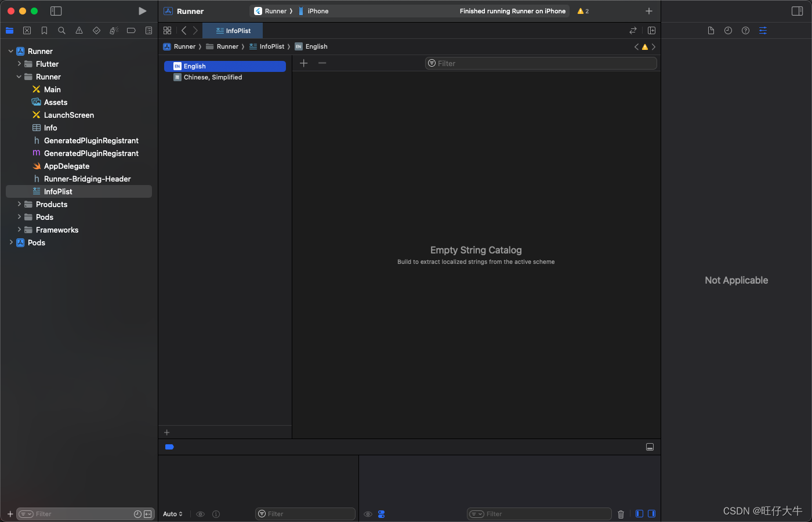This screenshot has height=522, width=812.
Task: Select Runner project in jump bar
Action: (x=179, y=46)
